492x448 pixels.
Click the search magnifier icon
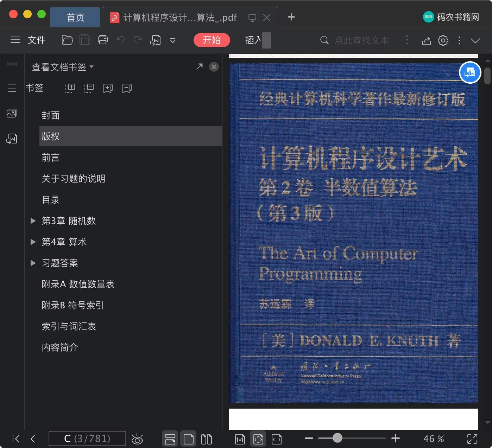pyautogui.click(x=324, y=40)
